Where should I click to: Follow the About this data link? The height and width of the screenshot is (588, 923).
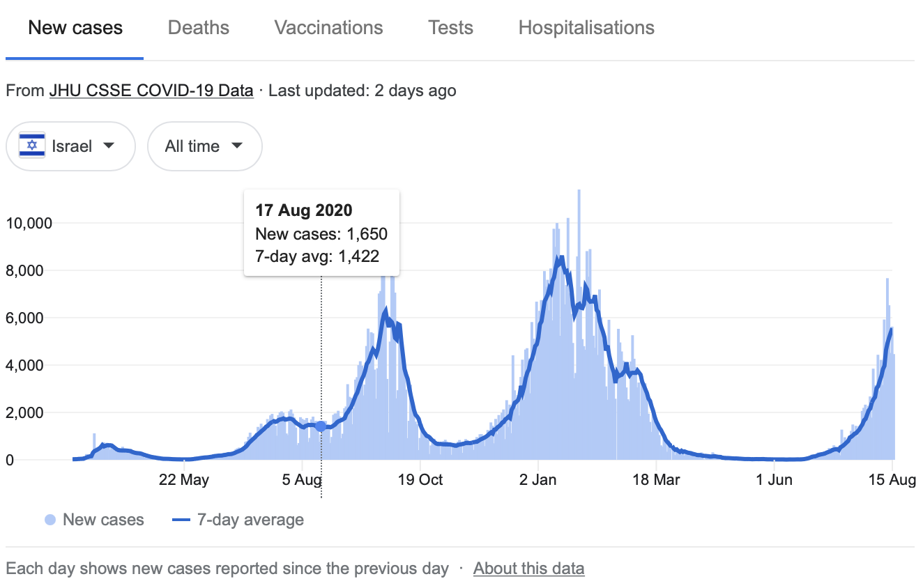pyautogui.click(x=528, y=568)
